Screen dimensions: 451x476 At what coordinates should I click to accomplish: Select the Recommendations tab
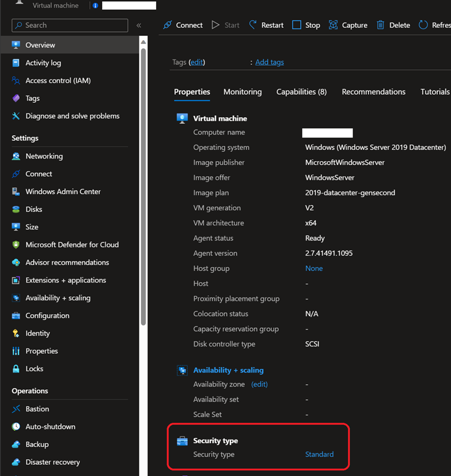pos(374,92)
